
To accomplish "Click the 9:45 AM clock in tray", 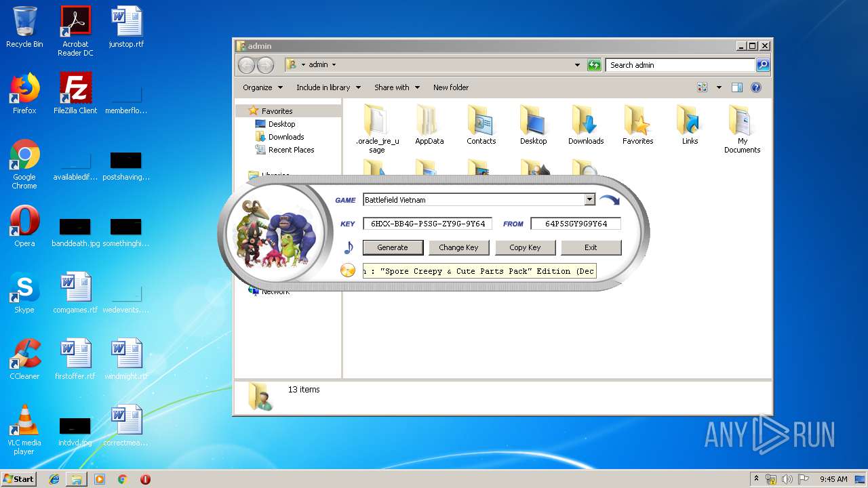I will [x=833, y=479].
